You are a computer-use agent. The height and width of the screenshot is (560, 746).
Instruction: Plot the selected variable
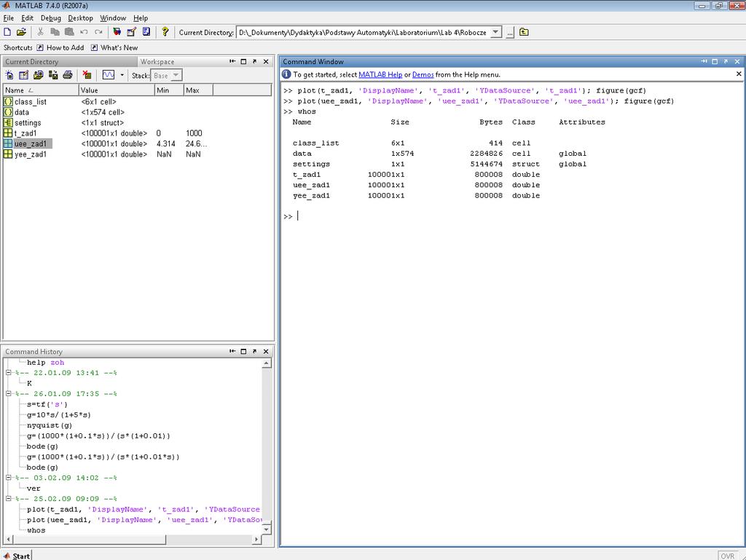click(x=109, y=75)
